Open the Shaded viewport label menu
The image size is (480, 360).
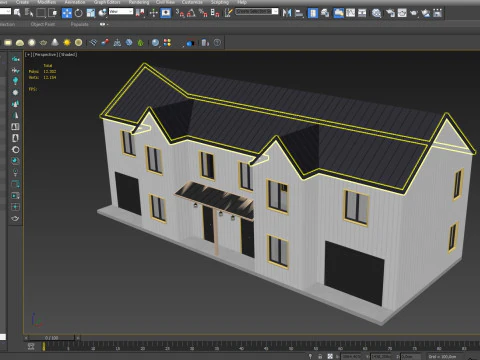click(x=68, y=54)
